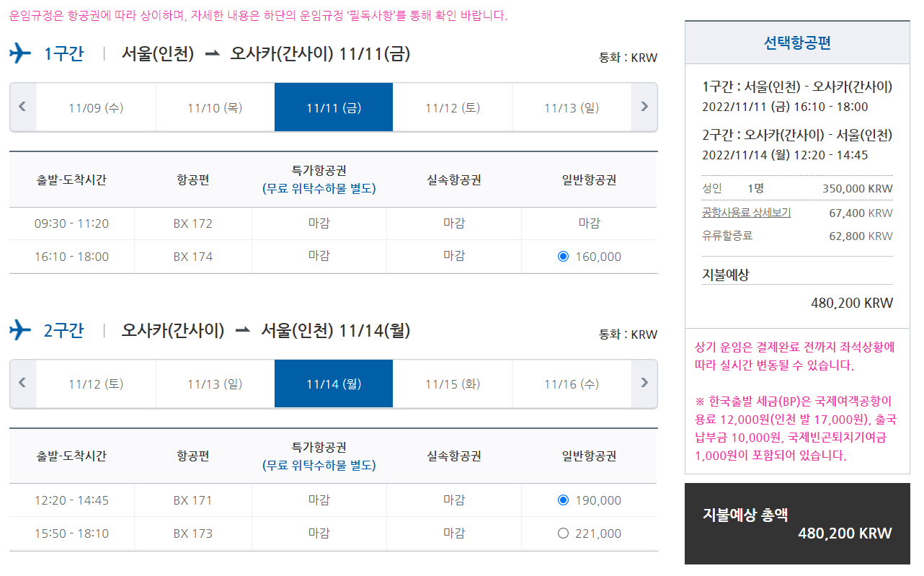
Task: Select the 11/16 (수) return date tab
Action: pos(571,384)
